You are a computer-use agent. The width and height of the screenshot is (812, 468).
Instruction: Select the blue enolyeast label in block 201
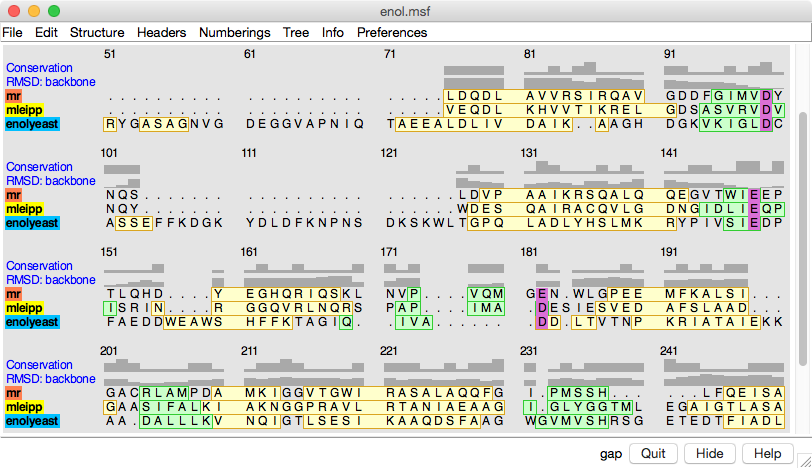point(32,422)
